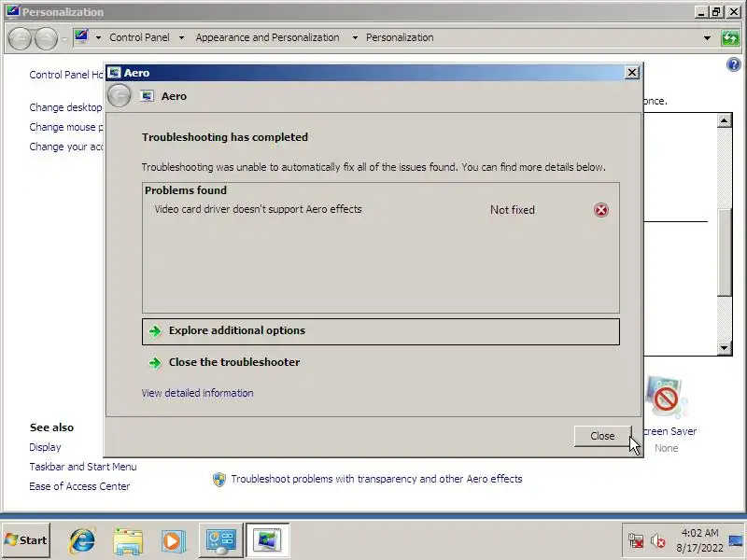Click the Problems found heading
The height and width of the screenshot is (560, 747).
[186, 190]
